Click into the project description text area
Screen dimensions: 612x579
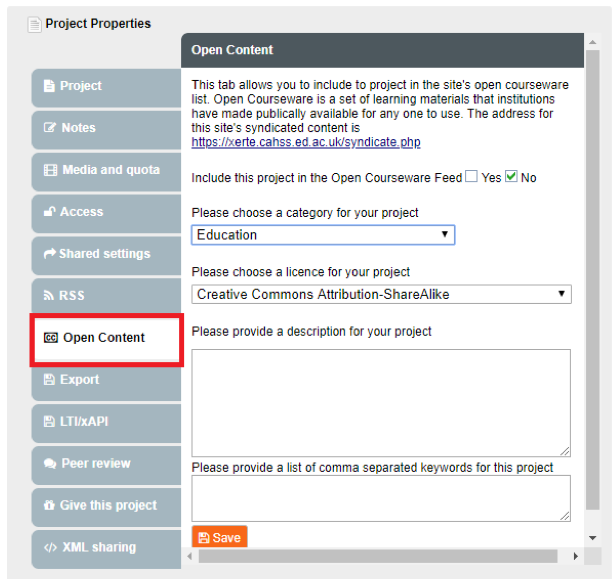tap(381, 402)
